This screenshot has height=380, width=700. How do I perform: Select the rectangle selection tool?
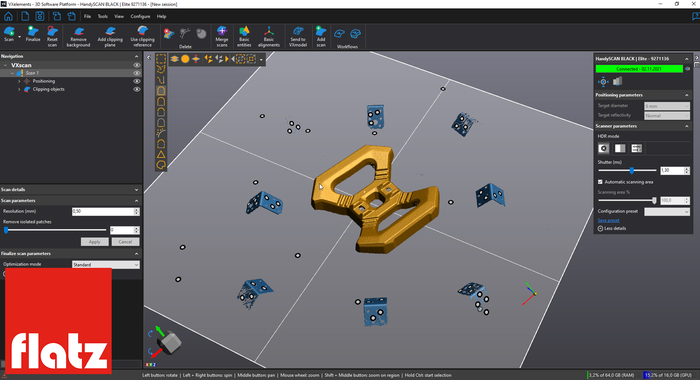tap(161, 58)
